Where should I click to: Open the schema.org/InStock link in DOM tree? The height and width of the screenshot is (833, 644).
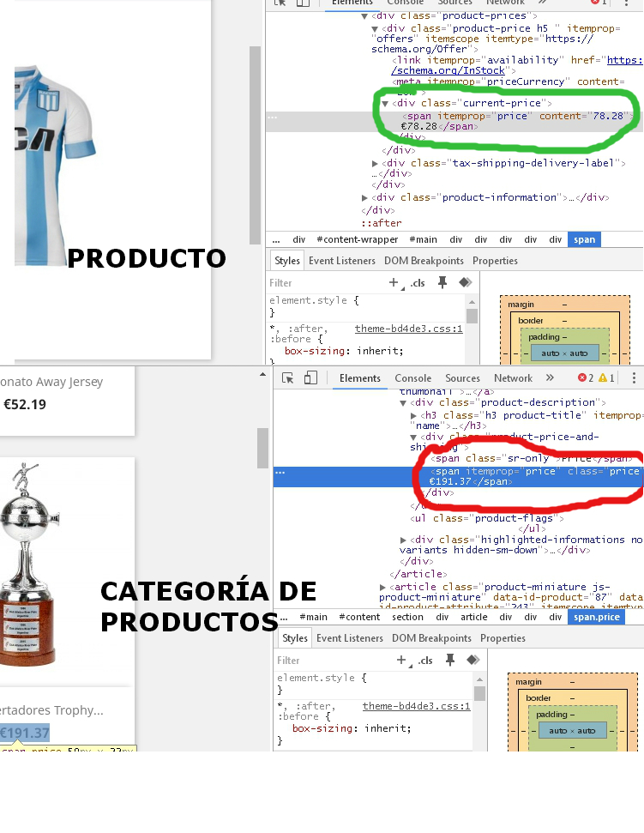(448, 70)
